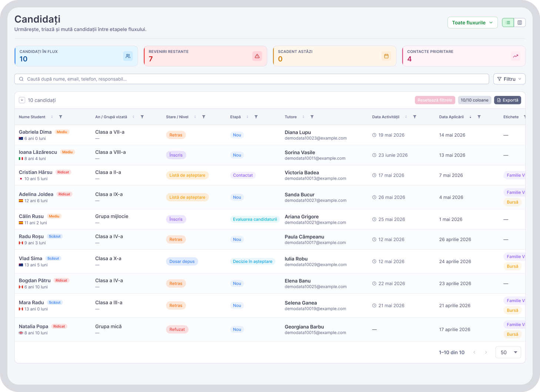Click the candidate search field
540x392 pixels.
[x=252, y=79]
